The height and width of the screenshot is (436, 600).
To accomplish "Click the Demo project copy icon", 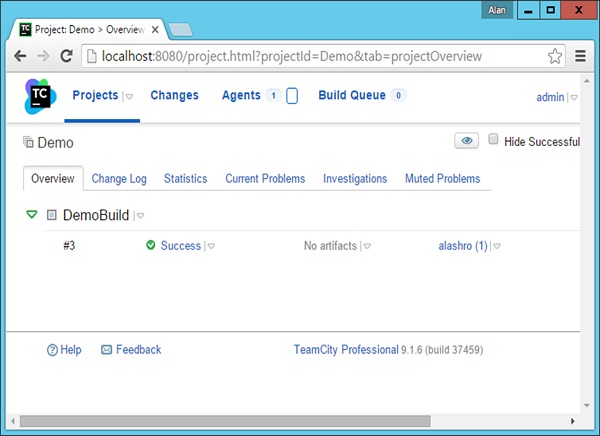I will 28,142.
